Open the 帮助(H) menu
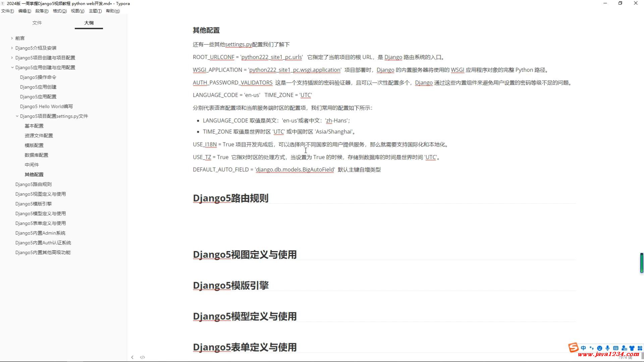The height and width of the screenshot is (362, 644). 113,11
